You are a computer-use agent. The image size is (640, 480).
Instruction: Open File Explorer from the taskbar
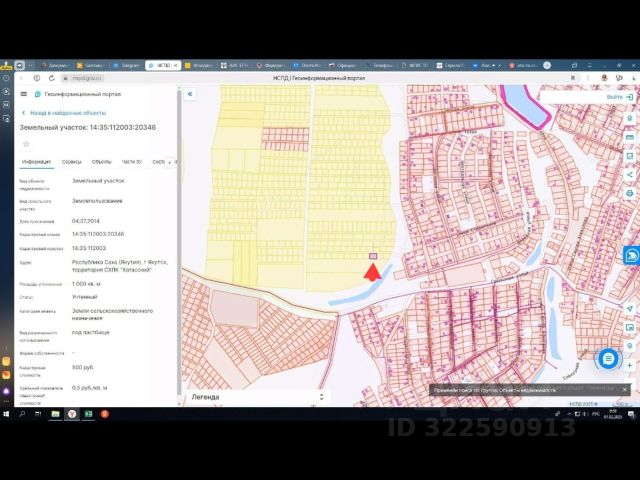click(56, 414)
